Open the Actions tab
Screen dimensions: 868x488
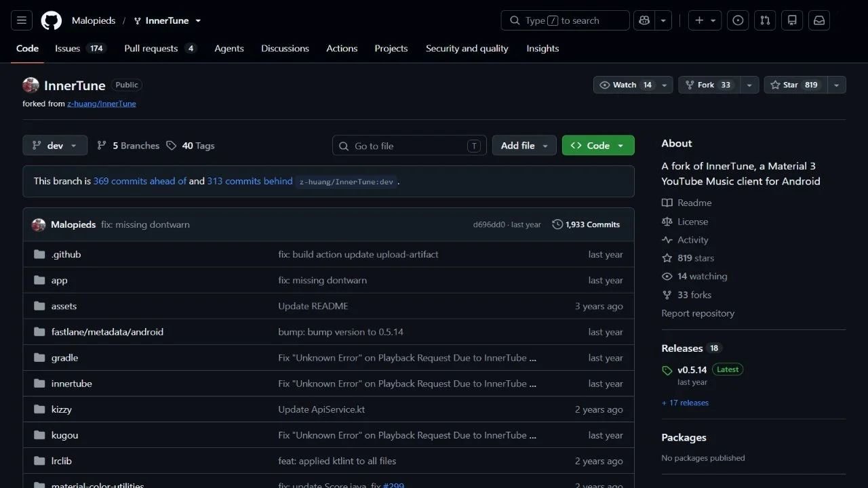click(x=342, y=48)
